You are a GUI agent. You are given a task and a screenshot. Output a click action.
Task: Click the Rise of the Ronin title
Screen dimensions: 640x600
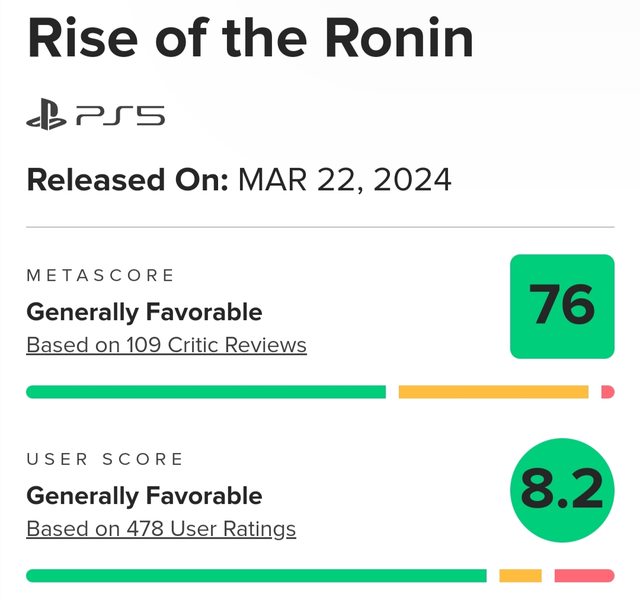point(250,38)
